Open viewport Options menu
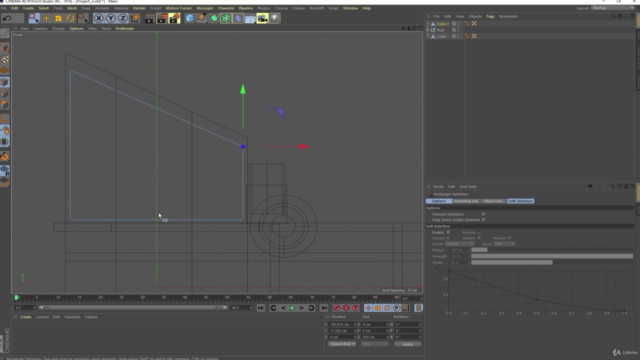This screenshot has width=640, height=360. pyautogui.click(x=76, y=29)
